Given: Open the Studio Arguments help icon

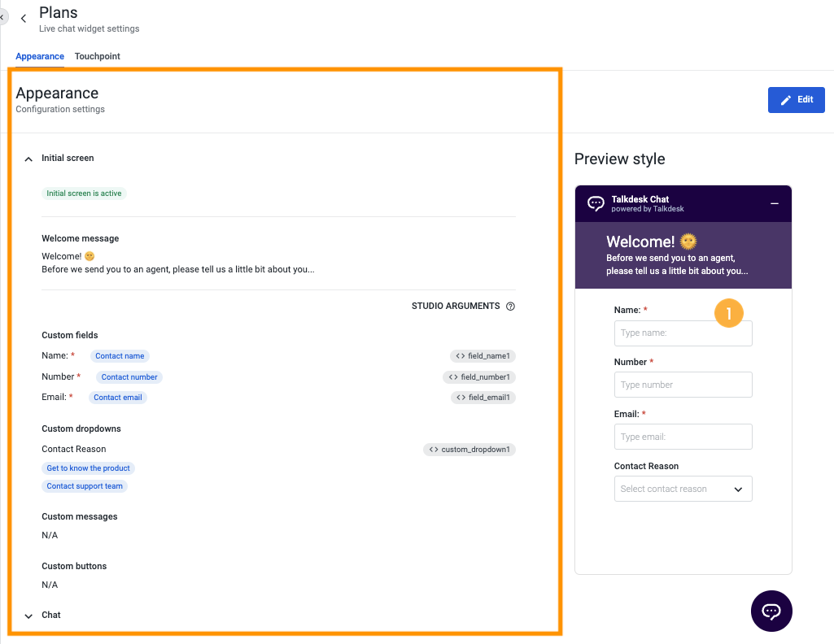Looking at the screenshot, I should tap(510, 306).
